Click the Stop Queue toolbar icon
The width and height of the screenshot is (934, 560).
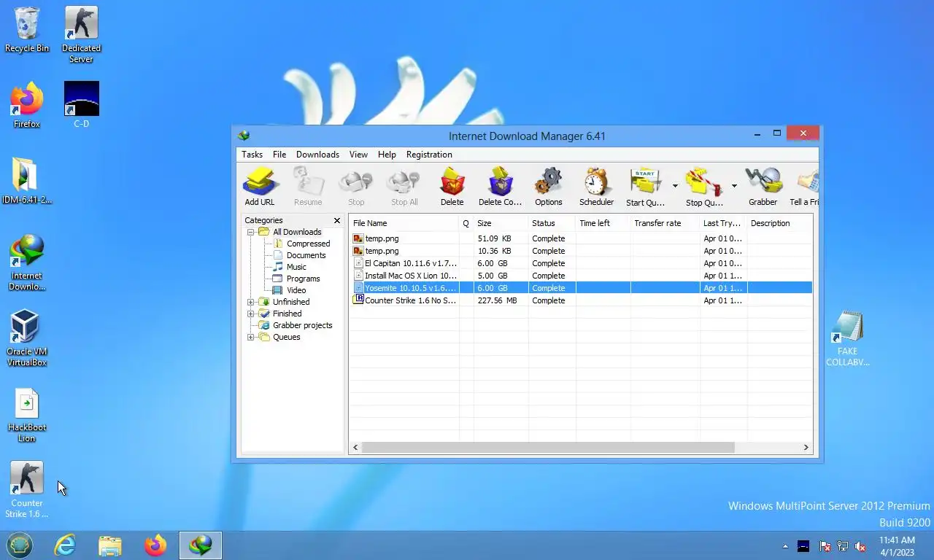pos(704,187)
